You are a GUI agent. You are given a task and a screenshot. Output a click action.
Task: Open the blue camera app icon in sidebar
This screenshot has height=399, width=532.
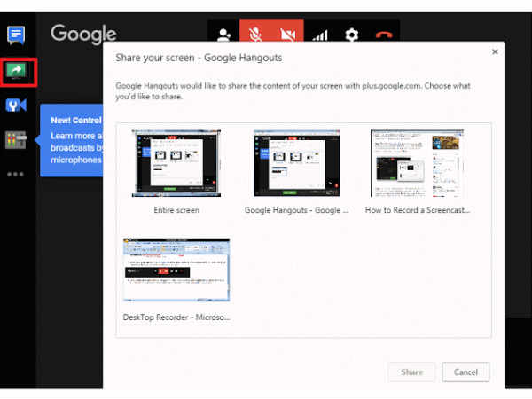[x=16, y=106]
